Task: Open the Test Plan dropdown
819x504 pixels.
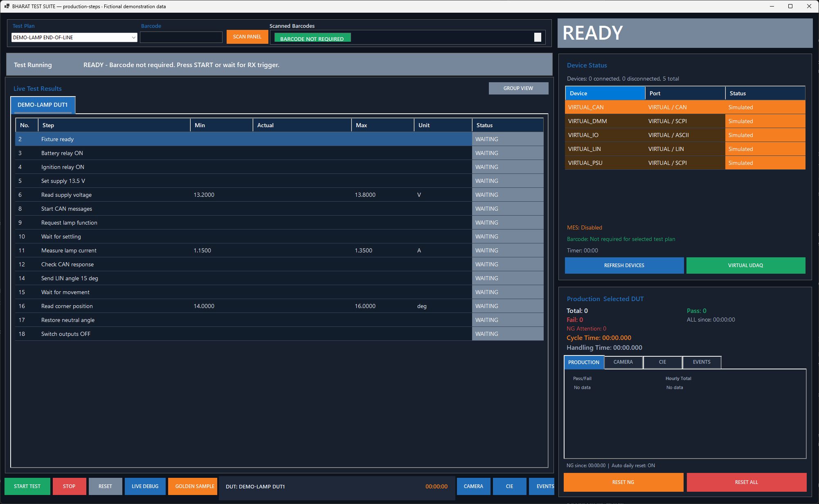Action: point(74,37)
